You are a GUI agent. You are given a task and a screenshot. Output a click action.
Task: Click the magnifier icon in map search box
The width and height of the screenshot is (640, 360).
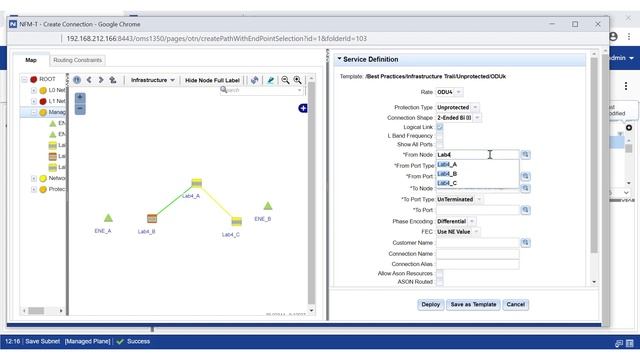click(x=224, y=90)
